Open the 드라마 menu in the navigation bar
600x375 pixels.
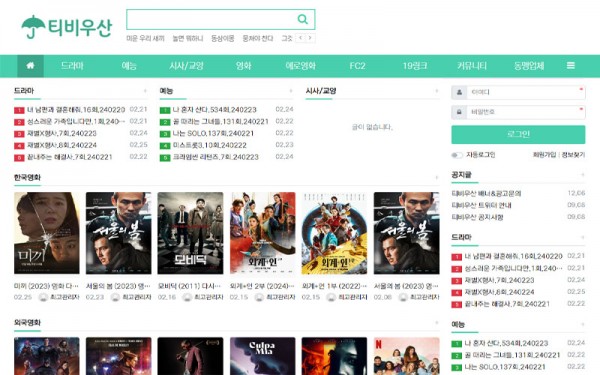(72, 65)
